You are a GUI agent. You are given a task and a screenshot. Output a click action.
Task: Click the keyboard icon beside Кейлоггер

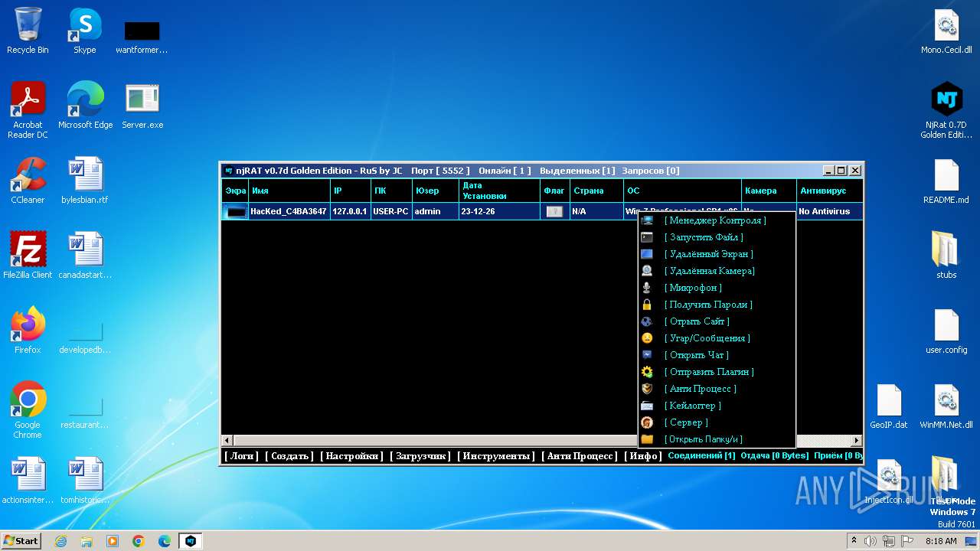647,406
